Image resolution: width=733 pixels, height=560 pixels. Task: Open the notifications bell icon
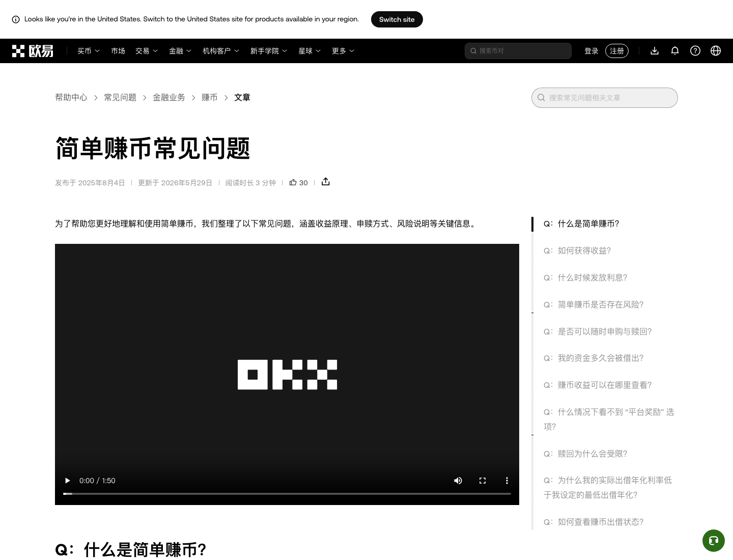(x=675, y=51)
